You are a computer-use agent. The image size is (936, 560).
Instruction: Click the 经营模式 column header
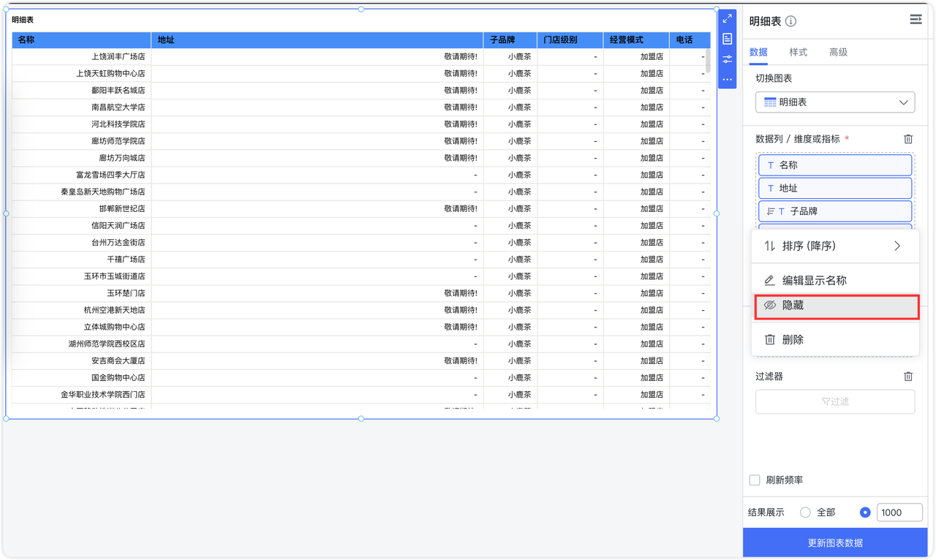click(x=635, y=40)
